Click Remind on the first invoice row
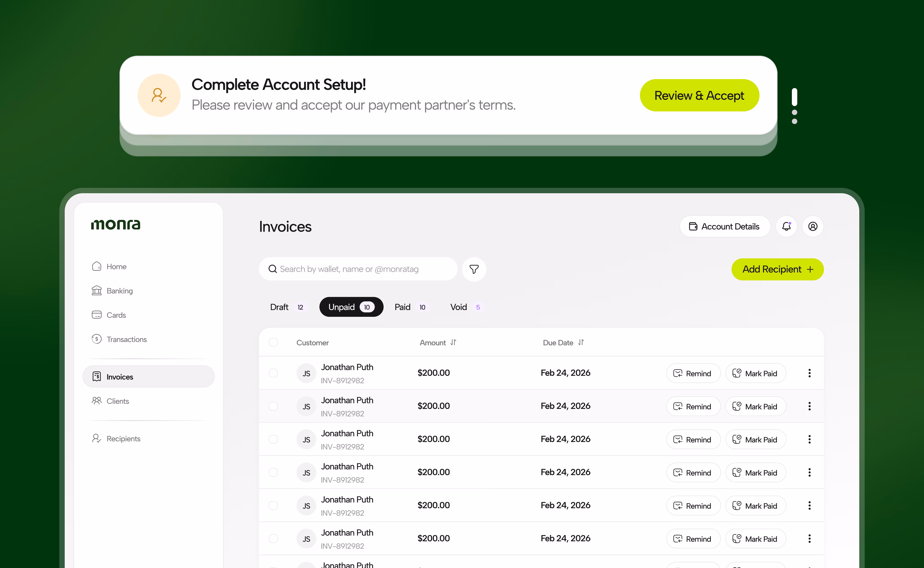Image resolution: width=924 pixels, height=568 pixels. pyautogui.click(x=693, y=373)
